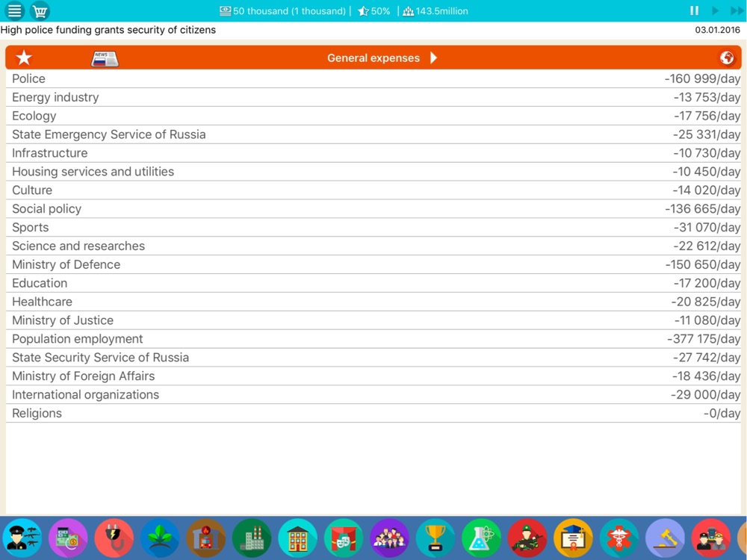Select Science and researches row
This screenshot has height=560, width=747.
tap(373, 246)
